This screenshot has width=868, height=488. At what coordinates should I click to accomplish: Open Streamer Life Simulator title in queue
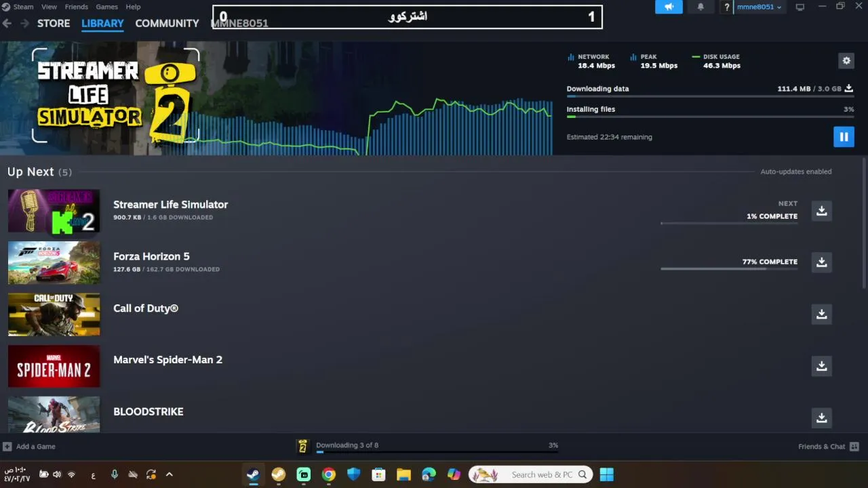pyautogui.click(x=170, y=204)
